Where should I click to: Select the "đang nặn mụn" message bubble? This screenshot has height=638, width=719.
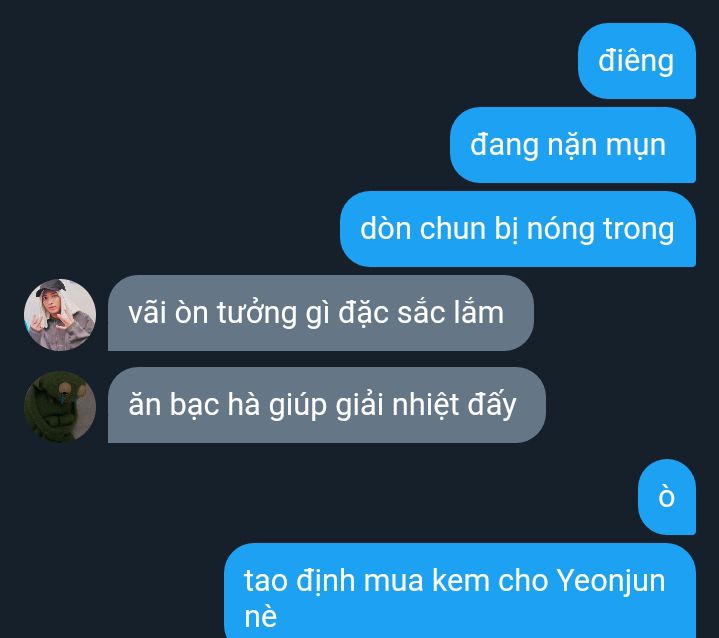click(x=573, y=145)
